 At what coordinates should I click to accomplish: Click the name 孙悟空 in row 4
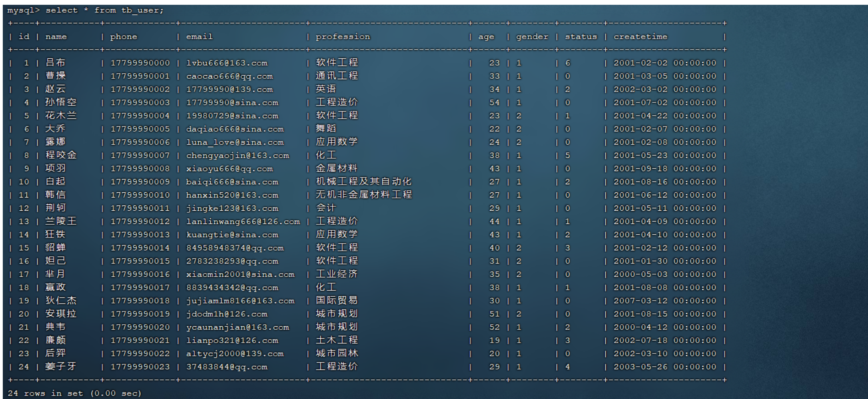point(61,103)
